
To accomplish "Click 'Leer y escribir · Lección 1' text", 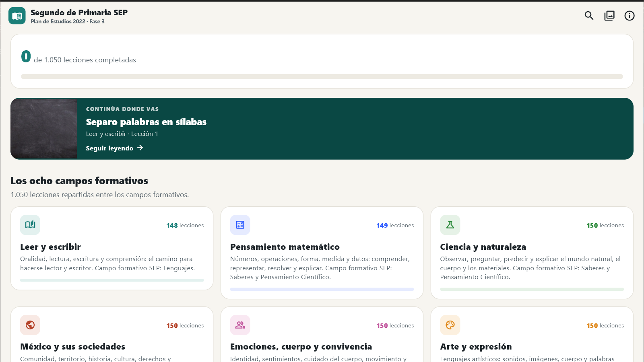I will (122, 134).
